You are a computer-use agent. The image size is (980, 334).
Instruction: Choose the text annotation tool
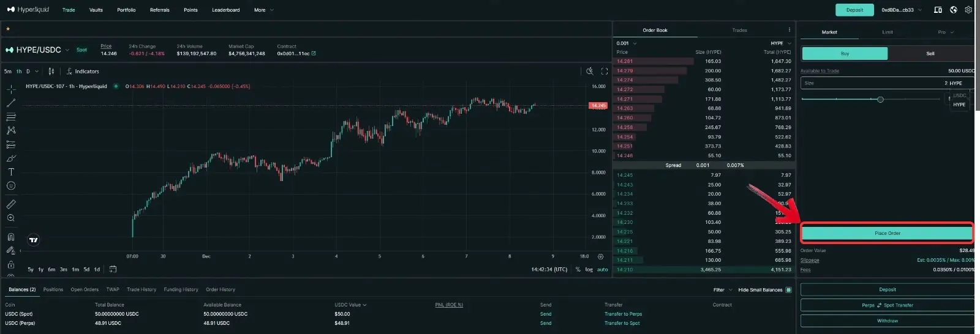tap(11, 172)
